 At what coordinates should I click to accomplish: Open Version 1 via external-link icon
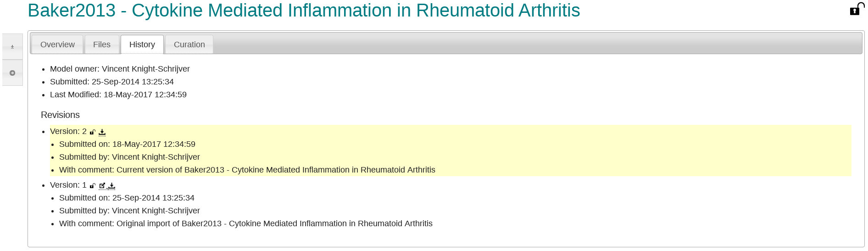pos(102,186)
